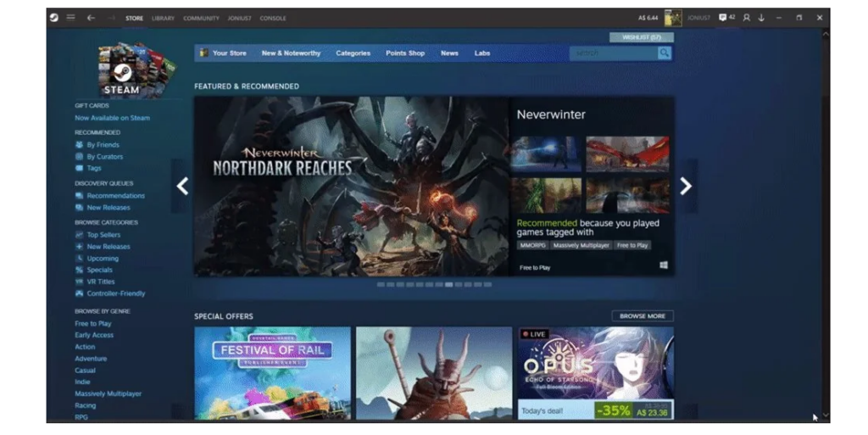
Task: Go forward with the right arrow icon
Action: click(111, 18)
